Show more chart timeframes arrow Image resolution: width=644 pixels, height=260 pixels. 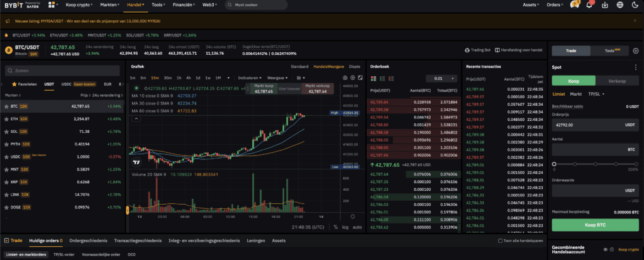(228, 78)
